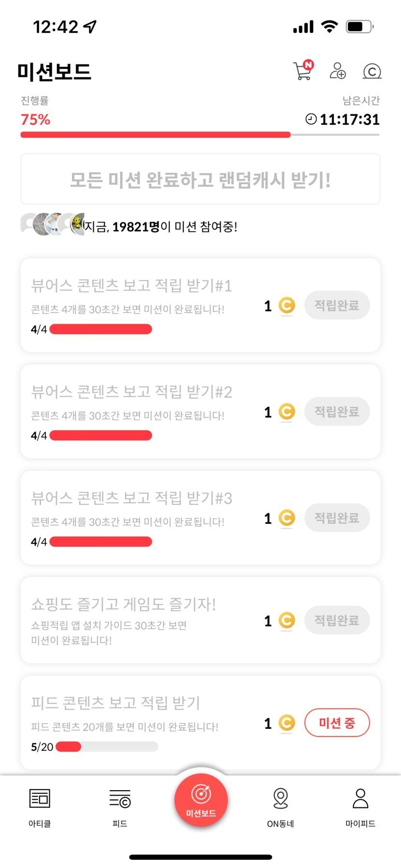Tap the participant avatars thumbnails
The image size is (401, 868).
click(x=52, y=224)
